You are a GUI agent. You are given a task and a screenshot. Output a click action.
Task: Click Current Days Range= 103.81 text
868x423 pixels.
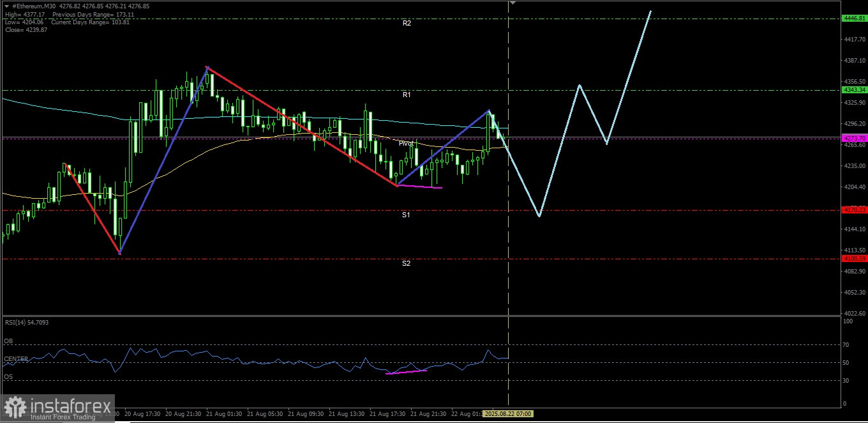91,22
